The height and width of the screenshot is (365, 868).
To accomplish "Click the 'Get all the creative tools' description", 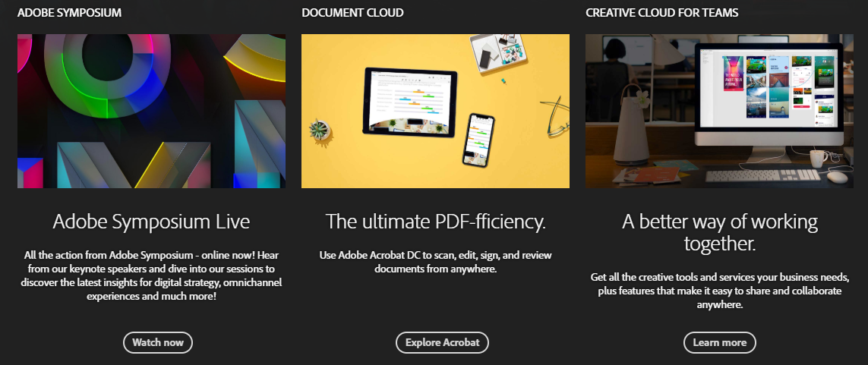I will coord(720,291).
